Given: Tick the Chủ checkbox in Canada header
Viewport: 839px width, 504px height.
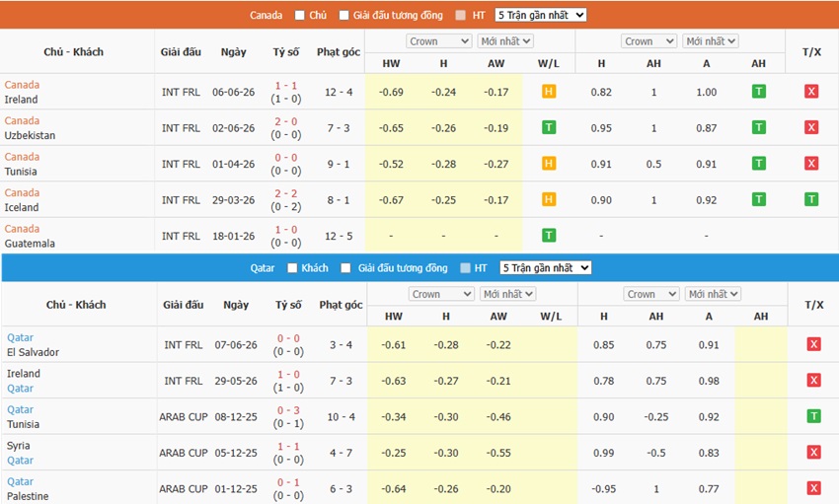Looking at the screenshot, I should point(300,15).
